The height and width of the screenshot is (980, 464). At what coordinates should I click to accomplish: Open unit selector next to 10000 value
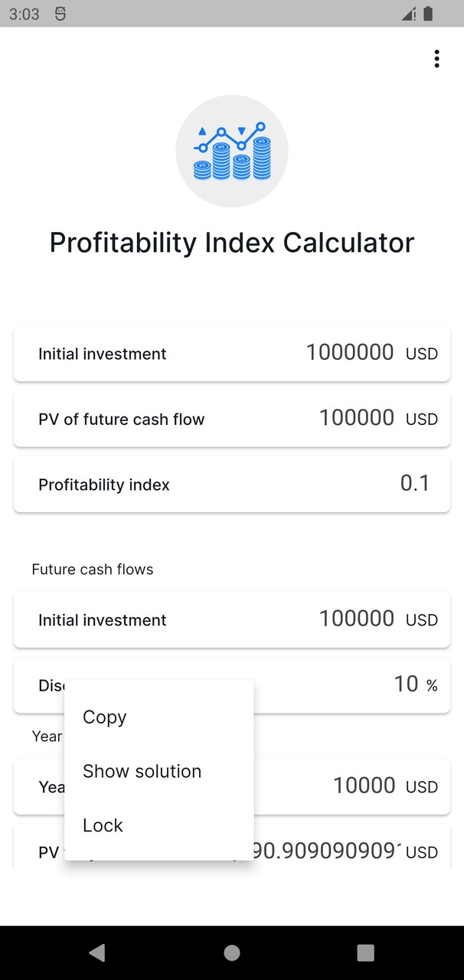420,787
